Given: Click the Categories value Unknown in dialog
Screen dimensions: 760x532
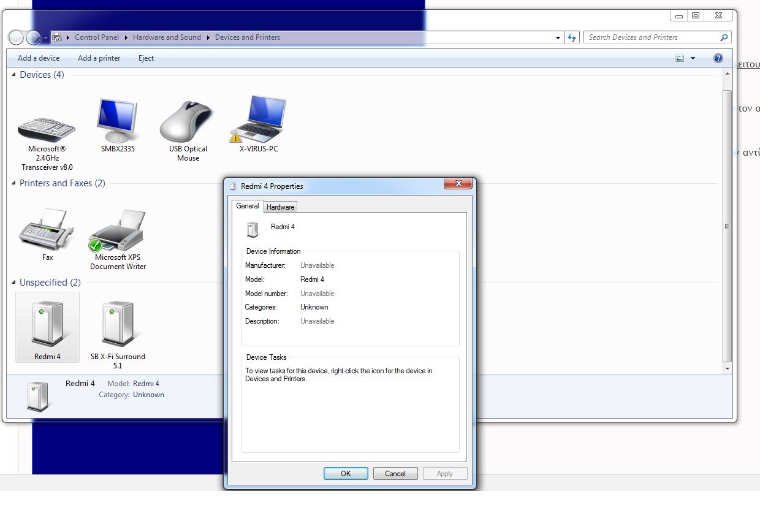Looking at the screenshot, I should [314, 307].
